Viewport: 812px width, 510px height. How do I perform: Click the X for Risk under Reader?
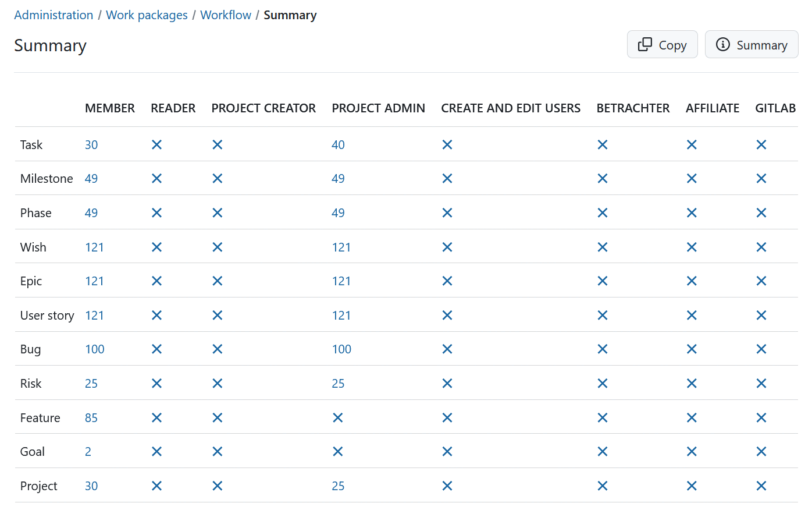[x=156, y=383]
